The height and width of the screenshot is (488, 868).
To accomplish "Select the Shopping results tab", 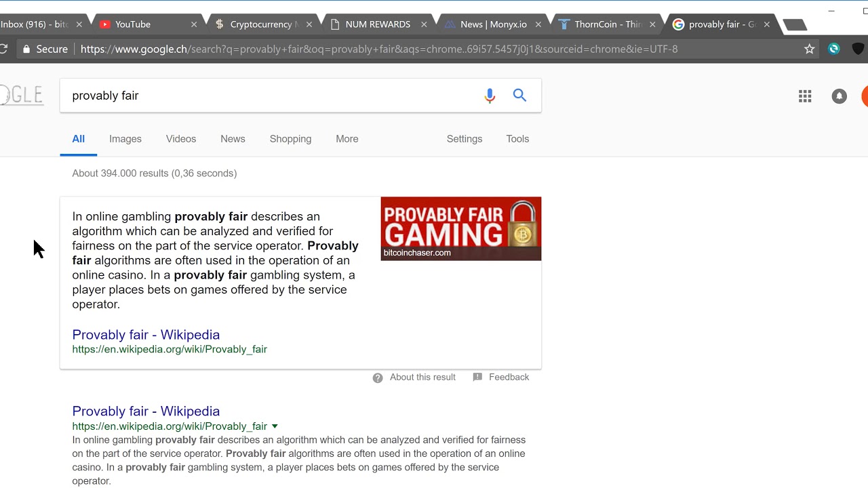I will click(290, 139).
